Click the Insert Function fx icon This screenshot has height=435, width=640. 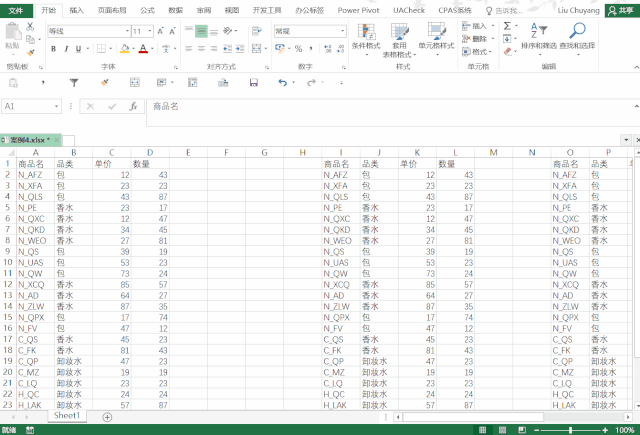[133, 107]
